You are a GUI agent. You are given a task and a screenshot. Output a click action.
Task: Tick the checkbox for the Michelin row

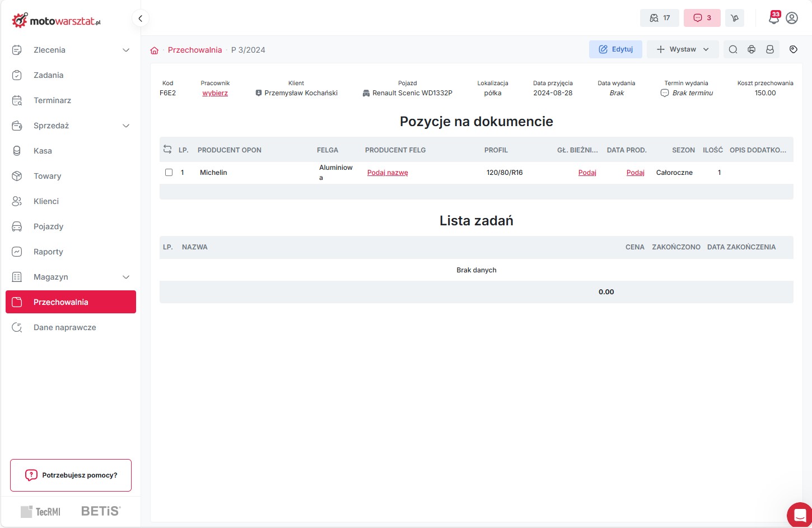click(169, 173)
